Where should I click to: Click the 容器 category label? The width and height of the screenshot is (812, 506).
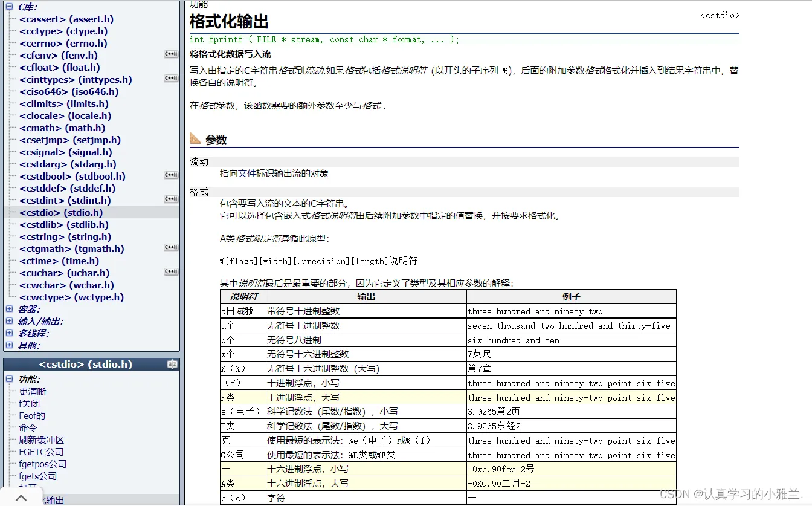29,310
